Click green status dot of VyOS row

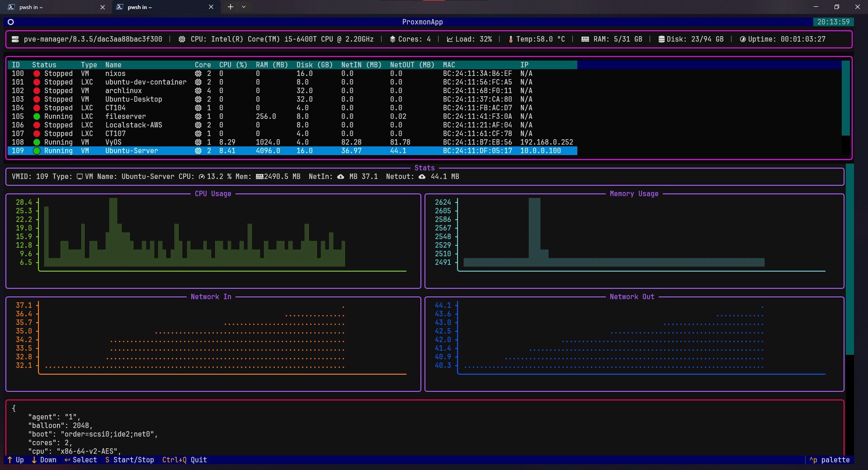(x=37, y=142)
